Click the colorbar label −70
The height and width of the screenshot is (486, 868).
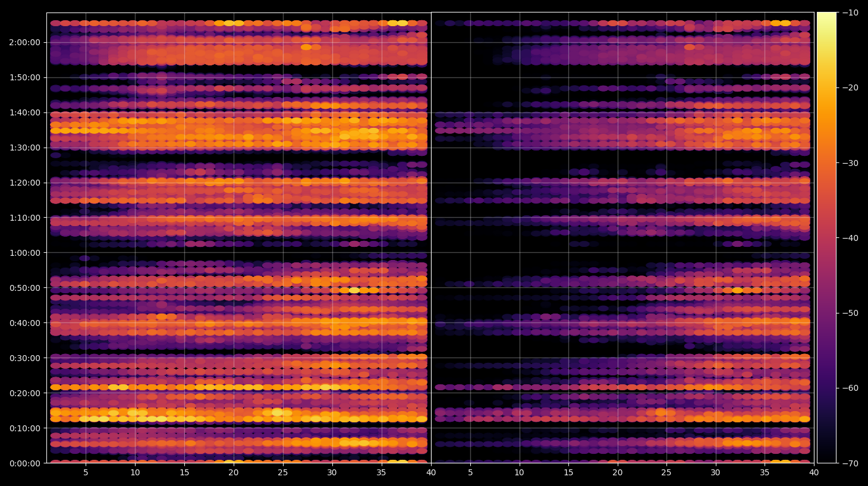851,463
